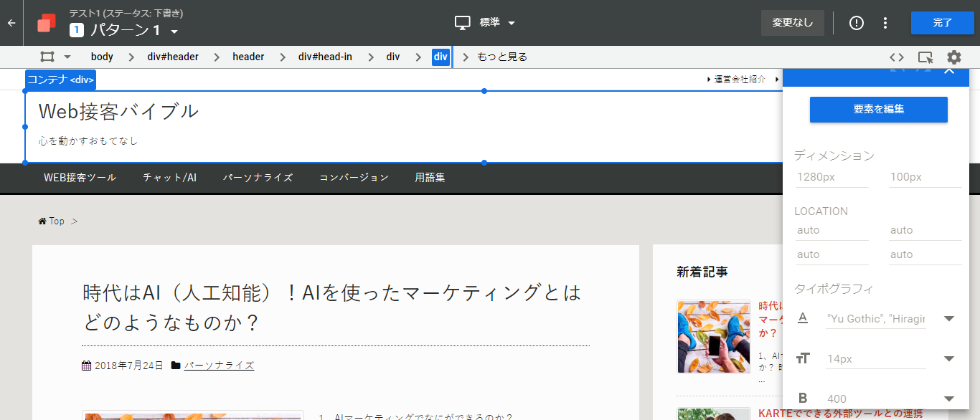Click the home icon beside Top
This screenshot has width=980, height=420.
click(x=42, y=221)
